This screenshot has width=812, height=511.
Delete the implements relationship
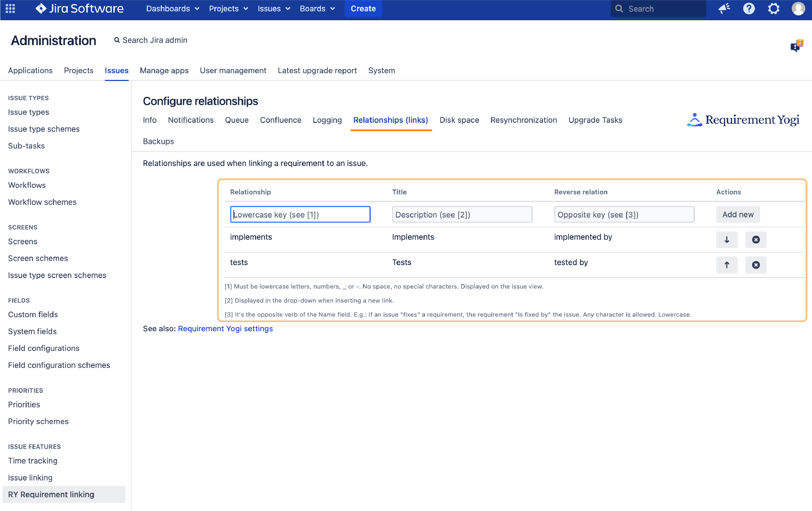(755, 239)
